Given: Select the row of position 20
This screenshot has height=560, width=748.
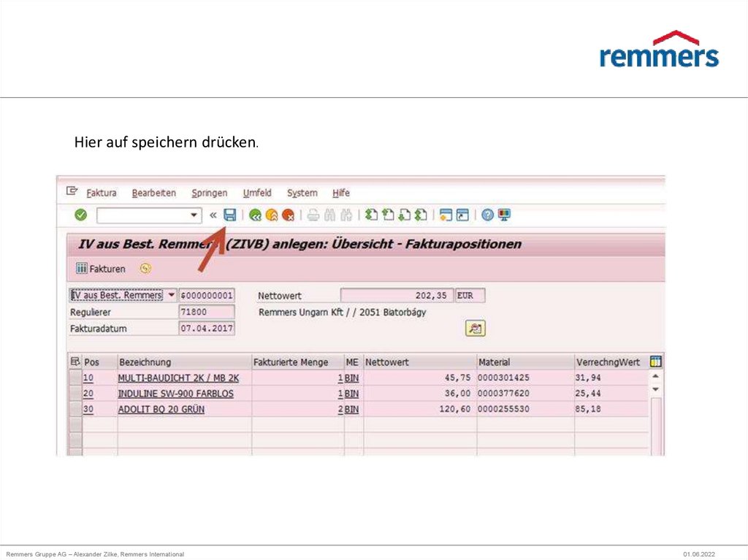Looking at the screenshot, I should pyautogui.click(x=75, y=394).
